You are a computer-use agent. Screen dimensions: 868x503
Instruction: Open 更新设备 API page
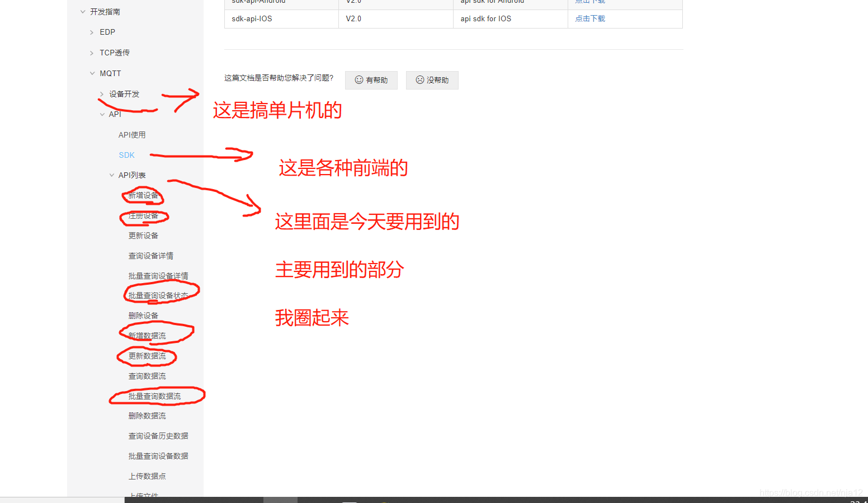(x=143, y=236)
